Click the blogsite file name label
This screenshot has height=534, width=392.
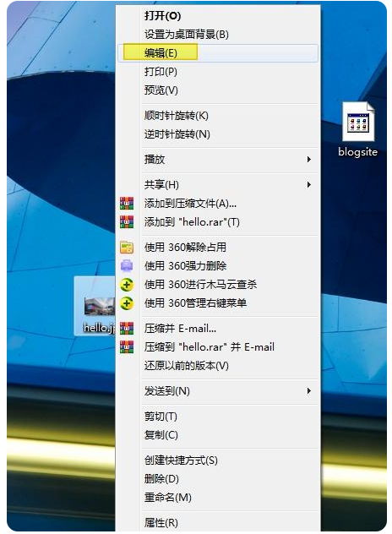pos(358,152)
